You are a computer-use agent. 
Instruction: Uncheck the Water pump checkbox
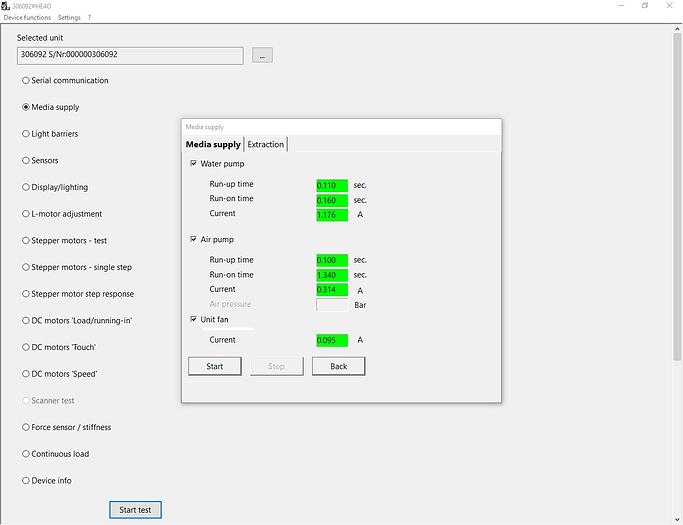[x=193, y=164]
